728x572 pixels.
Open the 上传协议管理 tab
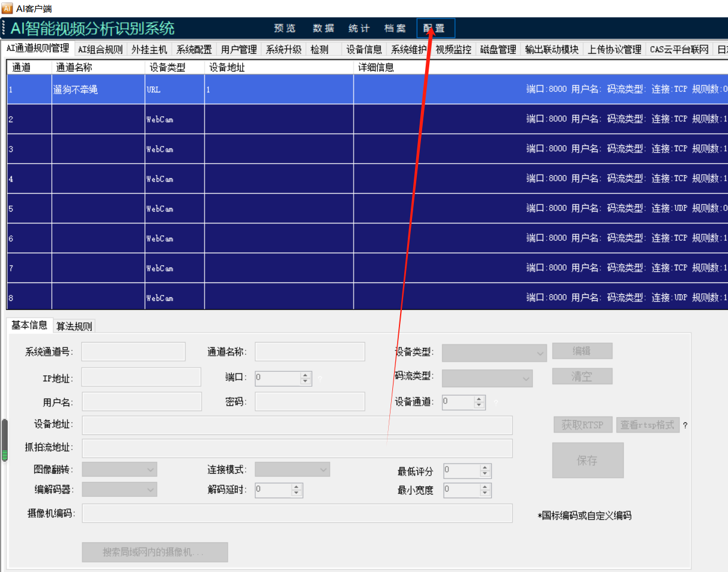[x=614, y=49]
